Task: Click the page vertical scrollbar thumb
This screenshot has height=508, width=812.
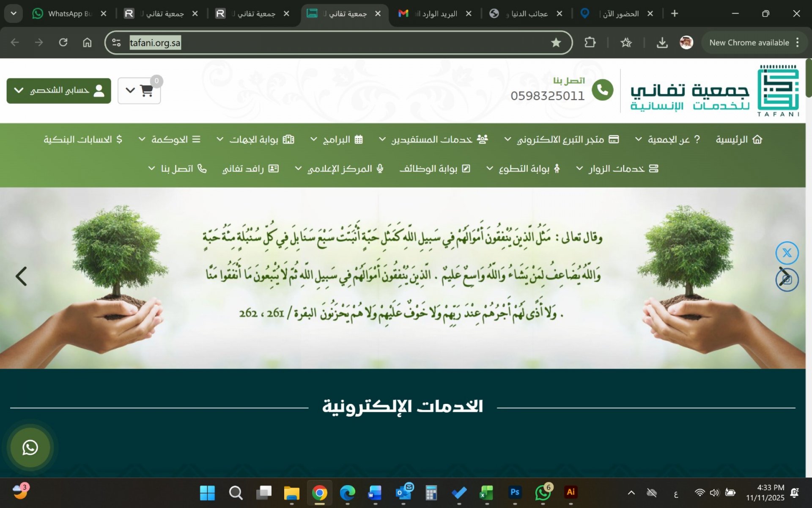Action: pos(808,78)
